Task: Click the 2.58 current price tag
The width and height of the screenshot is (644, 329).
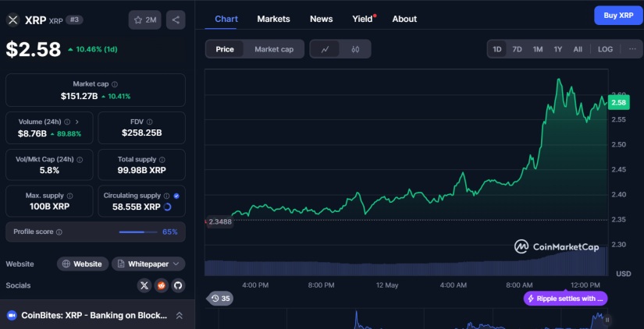Action: pyautogui.click(x=618, y=103)
